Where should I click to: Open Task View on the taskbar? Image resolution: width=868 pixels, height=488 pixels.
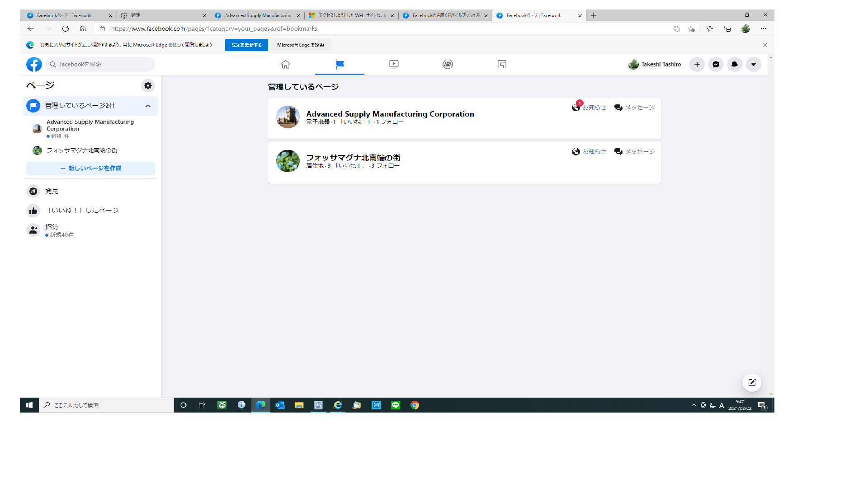202,405
